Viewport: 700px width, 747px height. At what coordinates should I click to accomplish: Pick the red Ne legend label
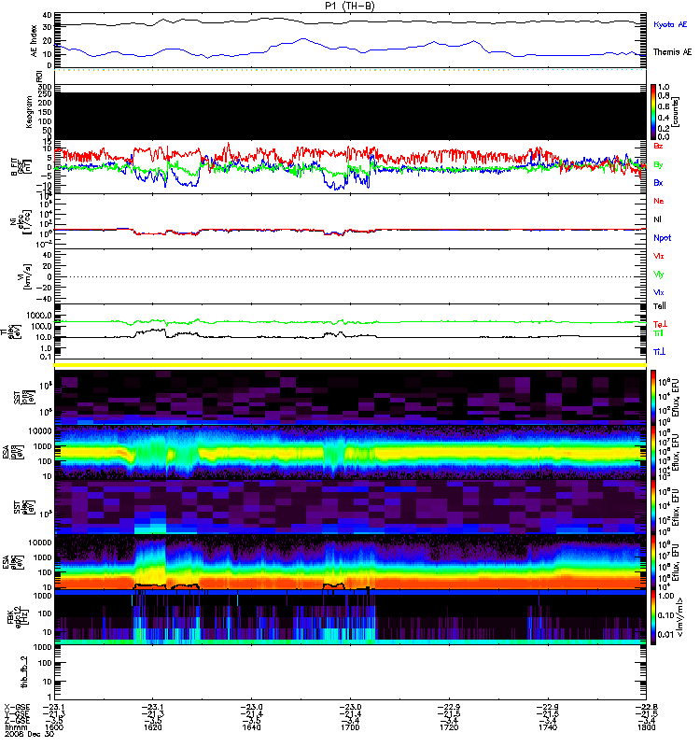click(658, 201)
